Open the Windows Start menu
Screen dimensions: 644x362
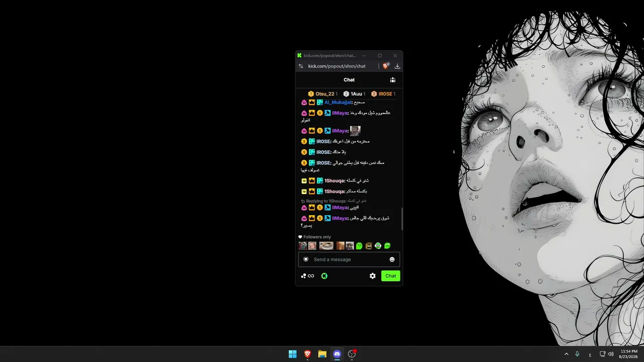(293, 354)
